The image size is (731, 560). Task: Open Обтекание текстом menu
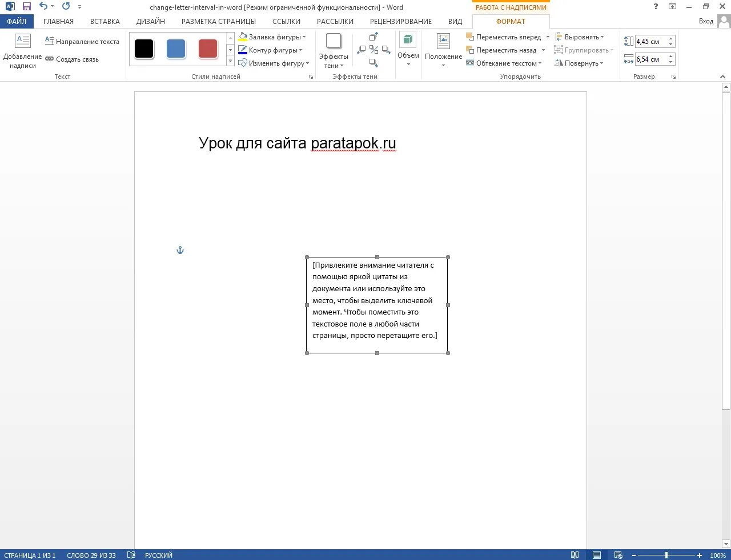pos(504,63)
